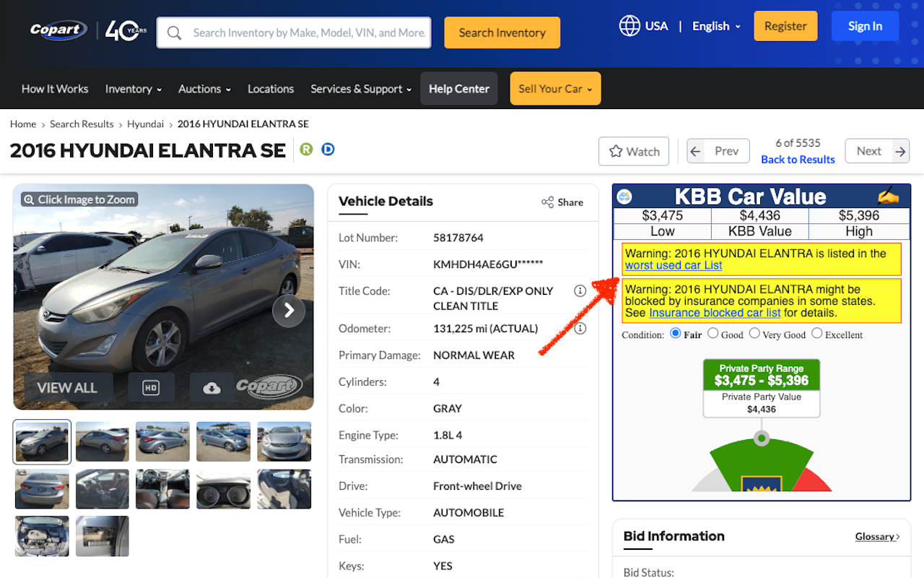This screenshot has height=578, width=924.
Task: Click Back to Results link
Action: [798, 160]
